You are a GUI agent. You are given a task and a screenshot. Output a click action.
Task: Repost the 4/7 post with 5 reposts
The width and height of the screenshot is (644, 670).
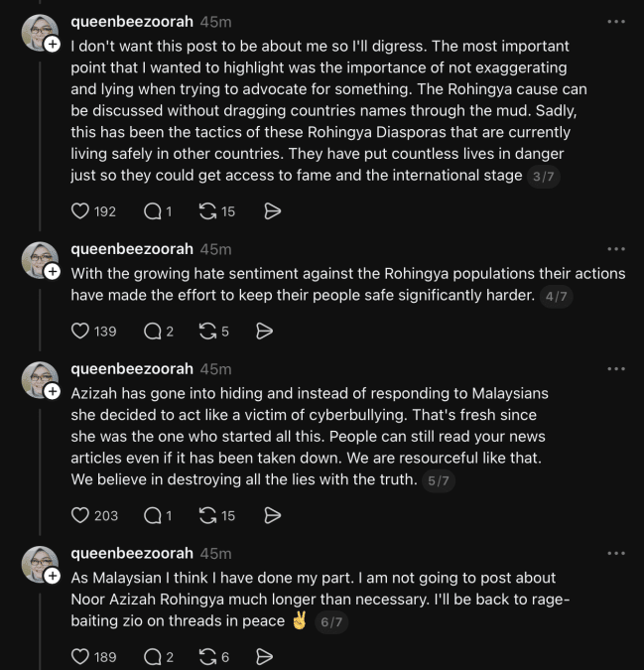[x=207, y=332]
